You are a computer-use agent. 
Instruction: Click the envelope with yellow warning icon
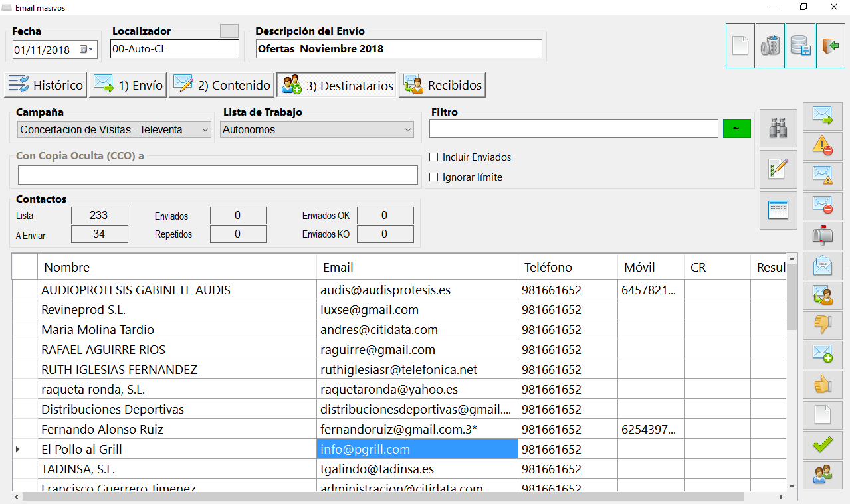[823, 177]
